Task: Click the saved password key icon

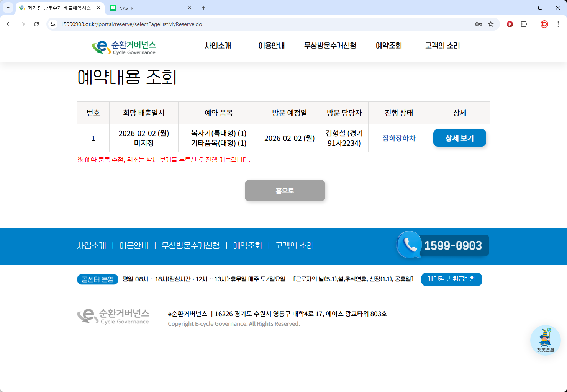Action: click(478, 24)
